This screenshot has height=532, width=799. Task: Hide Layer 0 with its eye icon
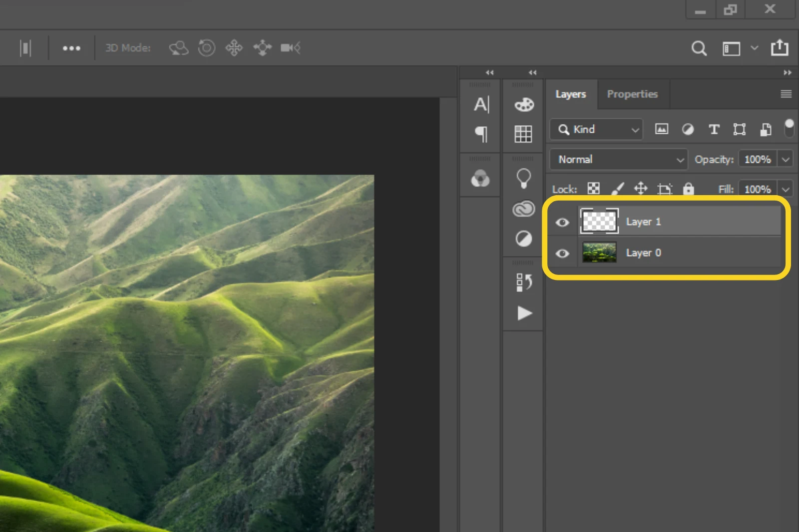(563, 253)
